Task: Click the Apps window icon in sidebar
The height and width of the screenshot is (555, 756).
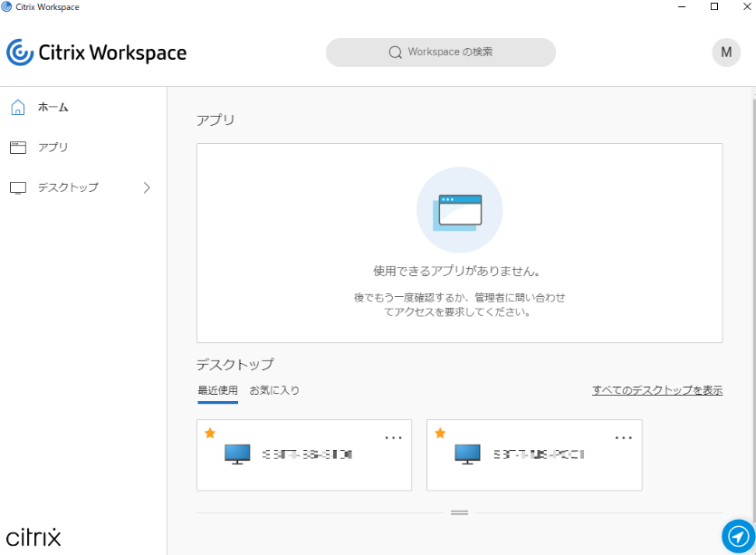Action: (18, 147)
